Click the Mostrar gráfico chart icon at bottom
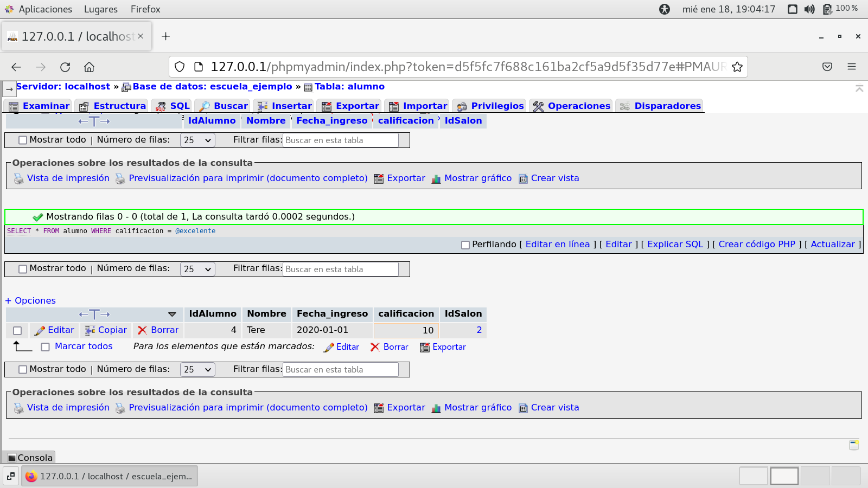 point(436,408)
